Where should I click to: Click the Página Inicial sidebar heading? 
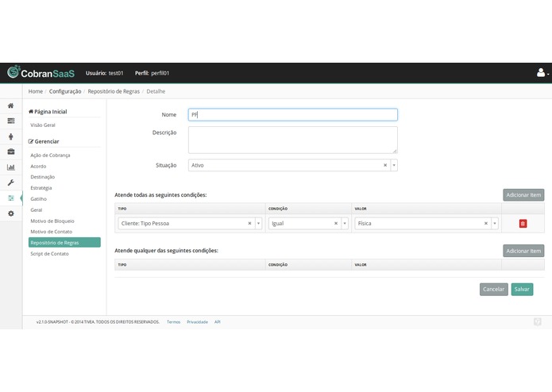coord(48,111)
